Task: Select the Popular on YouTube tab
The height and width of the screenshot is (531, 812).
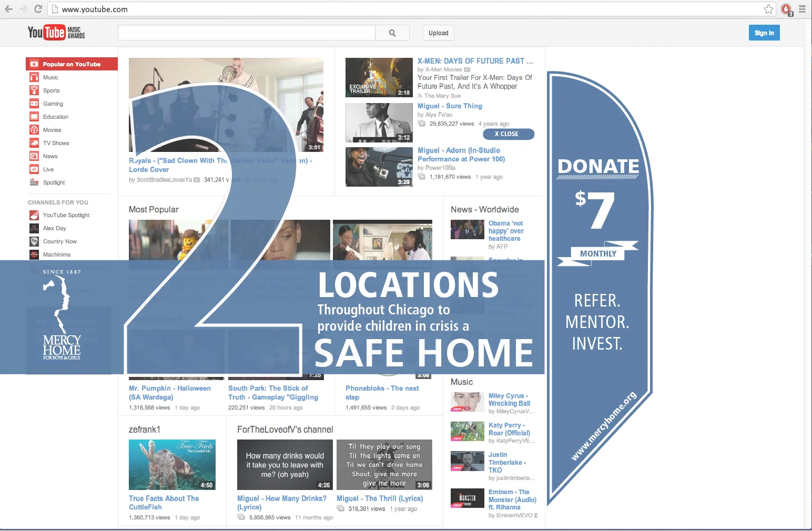Action: (x=72, y=64)
